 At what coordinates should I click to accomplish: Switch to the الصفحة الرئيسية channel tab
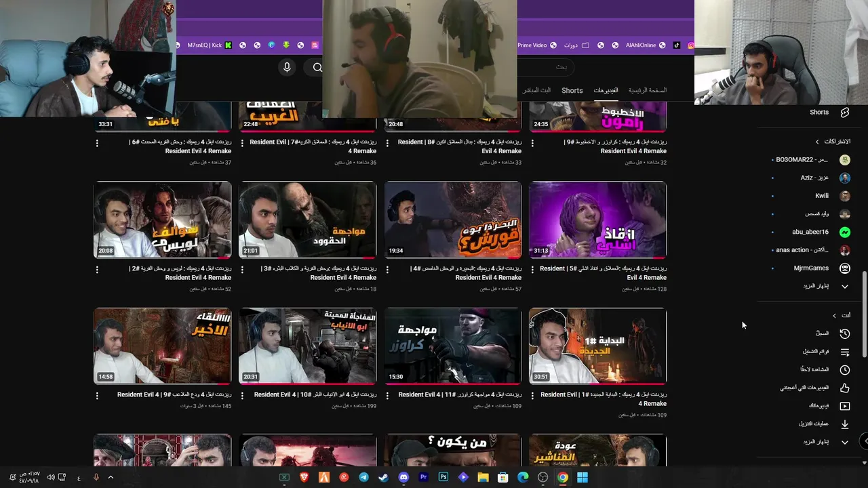647,90
